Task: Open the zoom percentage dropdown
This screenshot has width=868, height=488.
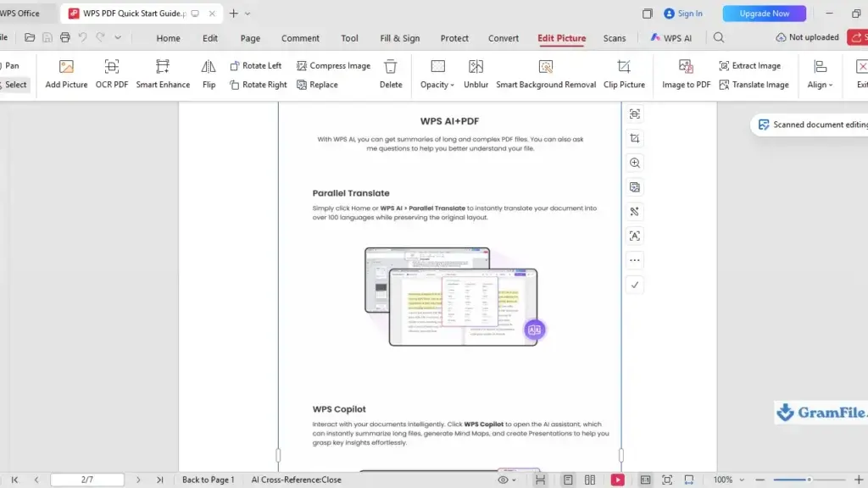Action: pyautogui.click(x=742, y=480)
